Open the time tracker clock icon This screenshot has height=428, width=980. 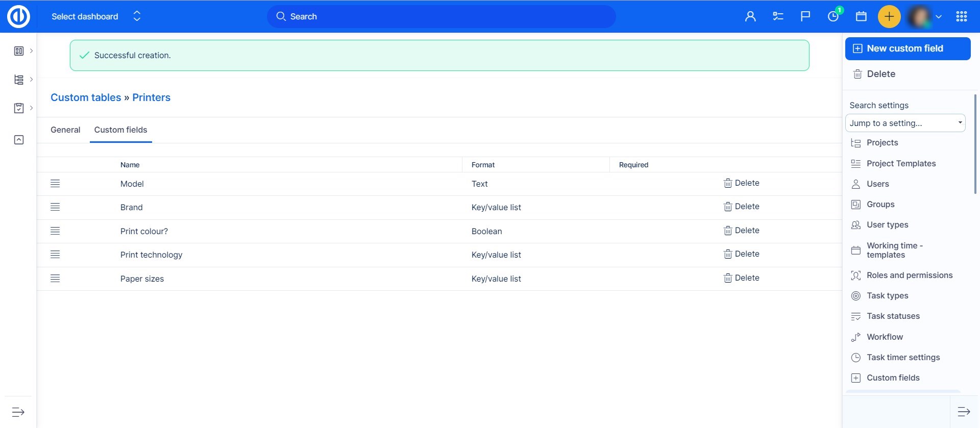click(x=833, y=16)
